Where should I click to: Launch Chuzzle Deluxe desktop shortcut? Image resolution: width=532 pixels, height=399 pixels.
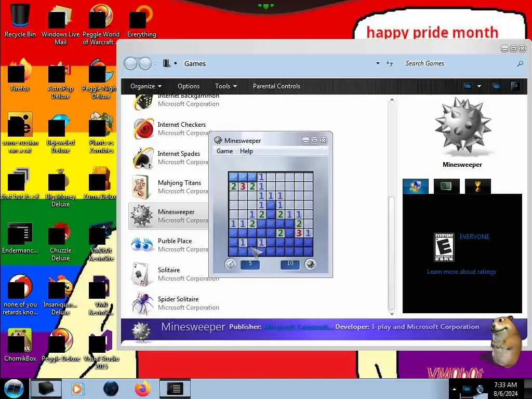[60, 242]
